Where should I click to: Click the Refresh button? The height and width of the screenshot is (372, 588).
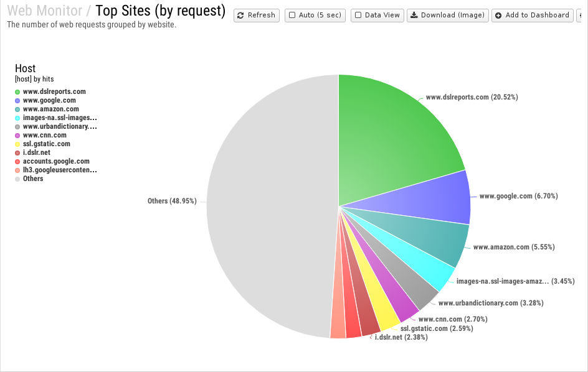pos(257,16)
